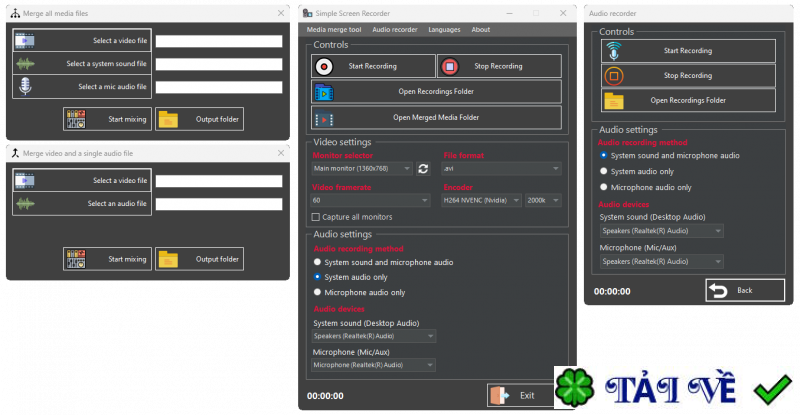Open System sound device dropdown in Simple Screen Recorder

click(373, 336)
